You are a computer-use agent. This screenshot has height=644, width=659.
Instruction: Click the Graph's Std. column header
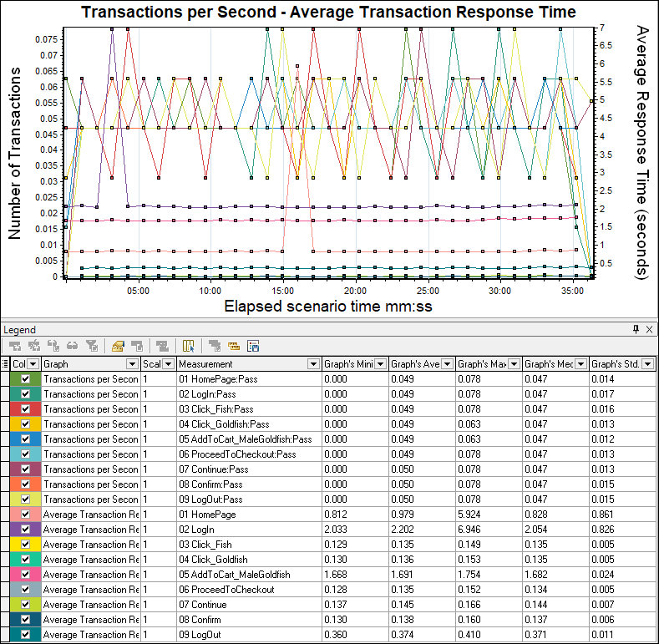(616, 364)
